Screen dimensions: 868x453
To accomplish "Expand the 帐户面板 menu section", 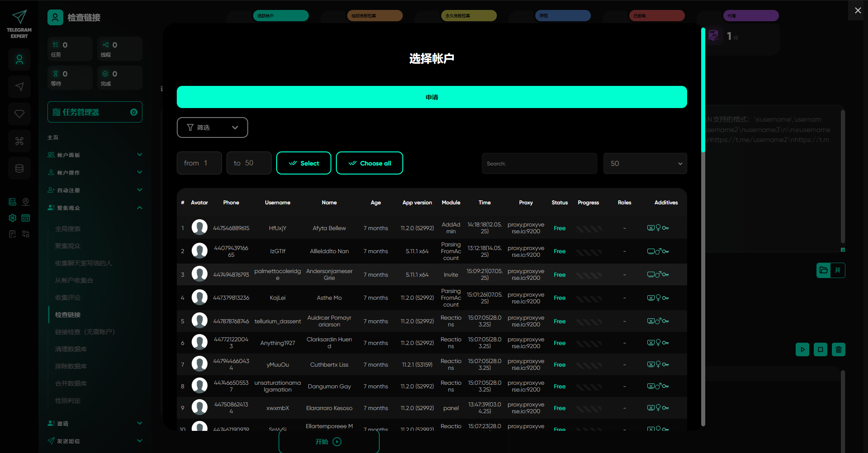I will [x=95, y=155].
